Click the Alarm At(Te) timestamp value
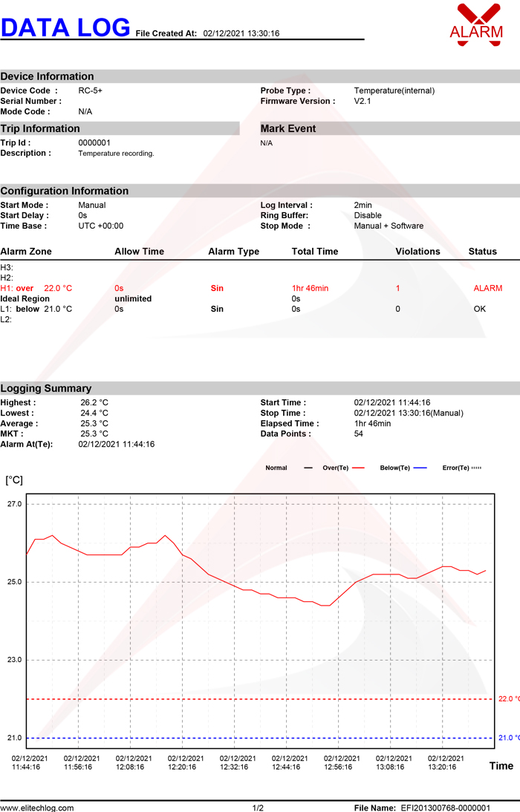This screenshot has width=520, height=812. coord(116,444)
